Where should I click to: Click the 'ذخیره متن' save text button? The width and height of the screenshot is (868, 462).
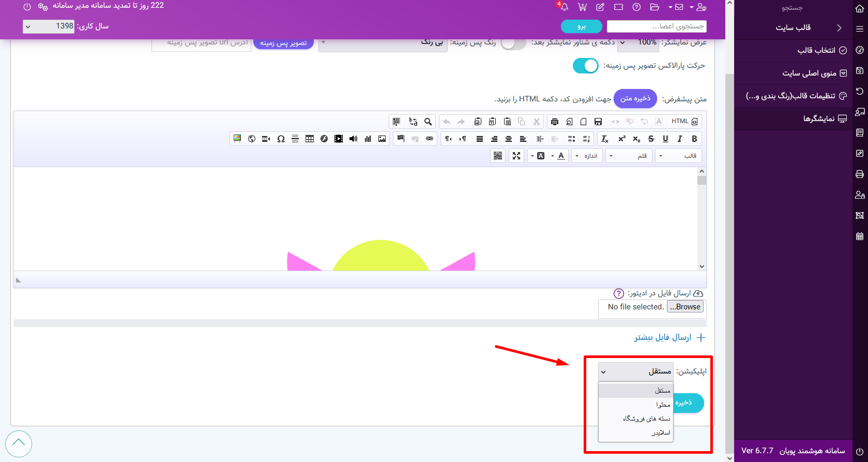[x=635, y=98]
